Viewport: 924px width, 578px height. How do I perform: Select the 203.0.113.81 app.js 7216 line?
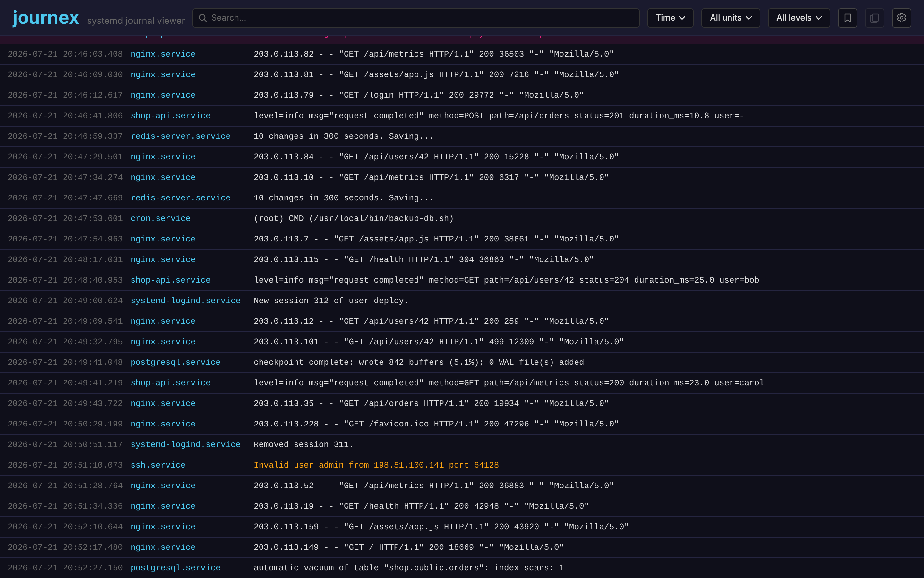pyautogui.click(x=436, y=75)
